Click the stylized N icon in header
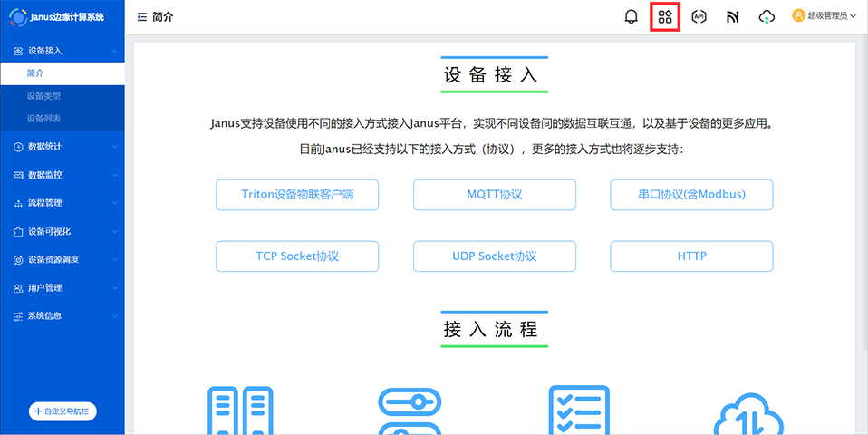 tap(733, 16)
